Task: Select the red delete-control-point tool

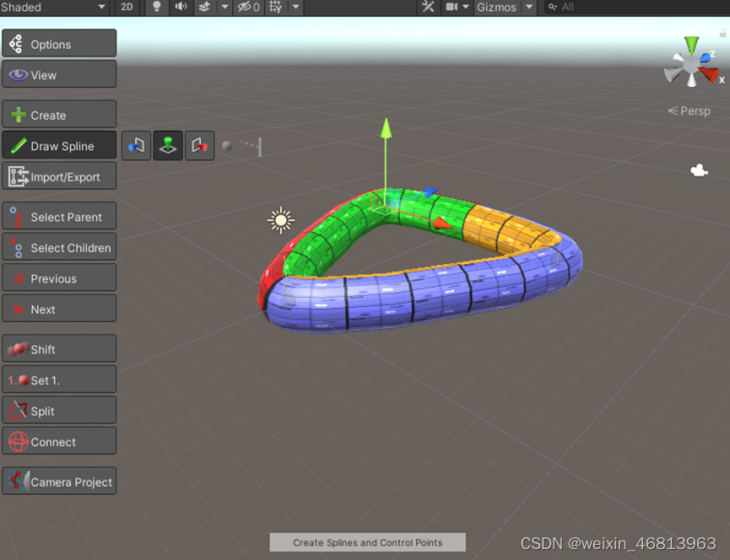Action: (x=199, y=145)
